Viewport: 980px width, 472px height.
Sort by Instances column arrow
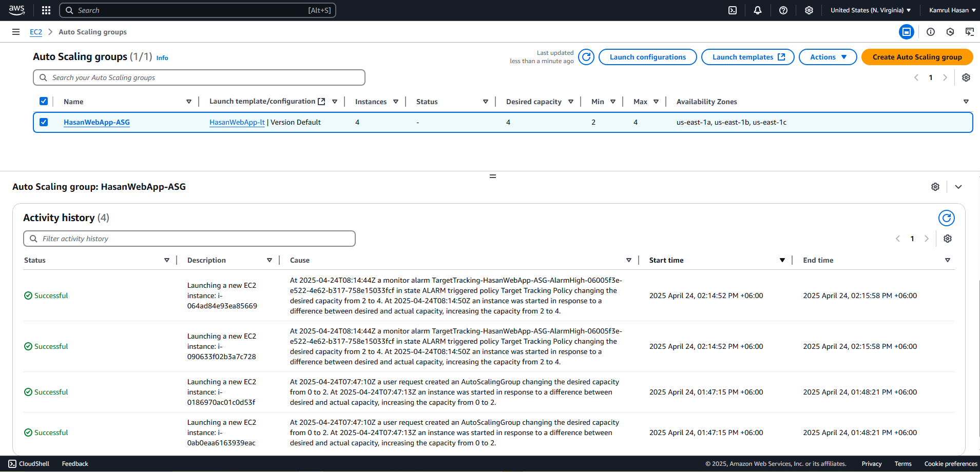(396, 102)
